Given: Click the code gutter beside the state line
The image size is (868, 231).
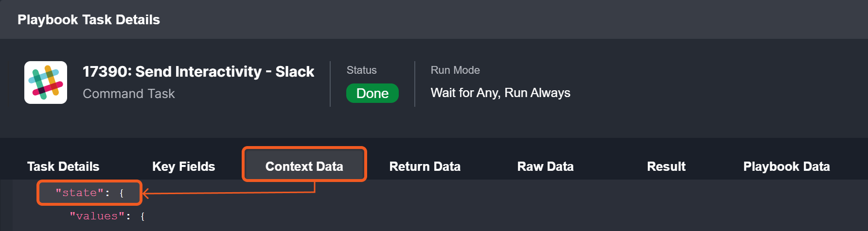Looking at the screenshot, I should [x=6, y=193].
